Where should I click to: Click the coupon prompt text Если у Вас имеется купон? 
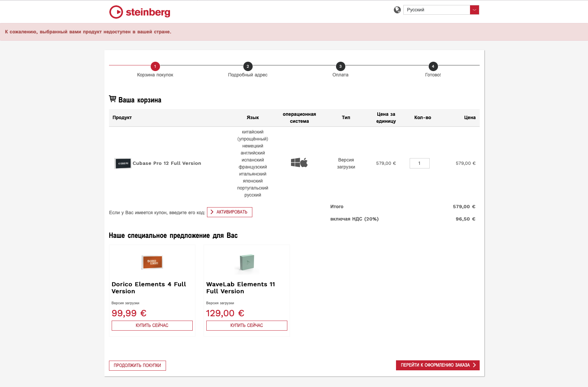pos(157,213)
